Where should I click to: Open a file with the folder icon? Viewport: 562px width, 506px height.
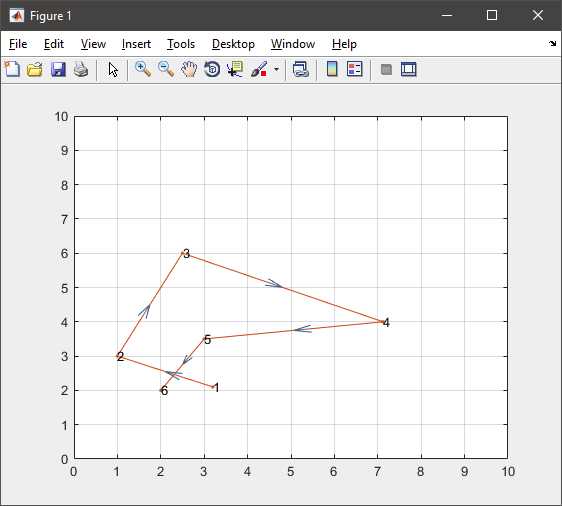tap(35, 69)
